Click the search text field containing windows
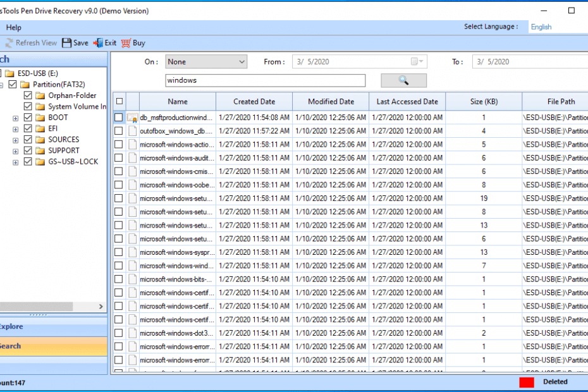Viewport: 588px width, 392px height. pos(265,80)
